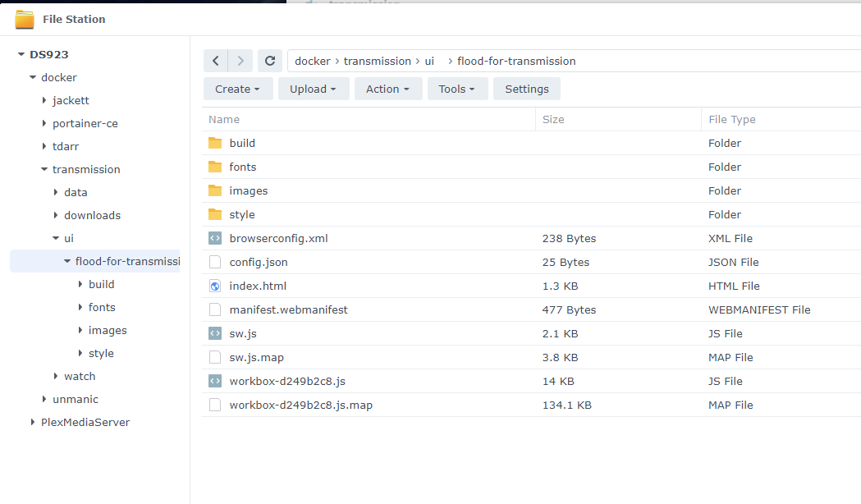The width and height of the screenshot is (861, 504).
Task: Sort files by the Size column
Action: [553, 119]
